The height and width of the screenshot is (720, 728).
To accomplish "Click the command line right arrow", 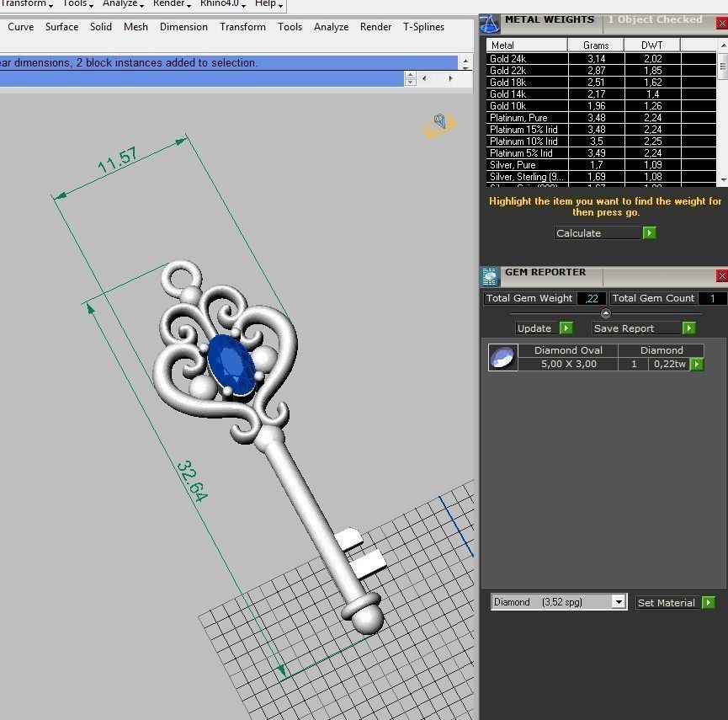I will 450,79.
